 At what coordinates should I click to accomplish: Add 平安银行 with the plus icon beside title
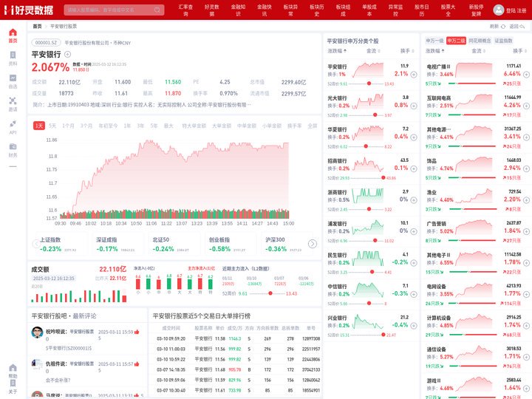(67, 54)
